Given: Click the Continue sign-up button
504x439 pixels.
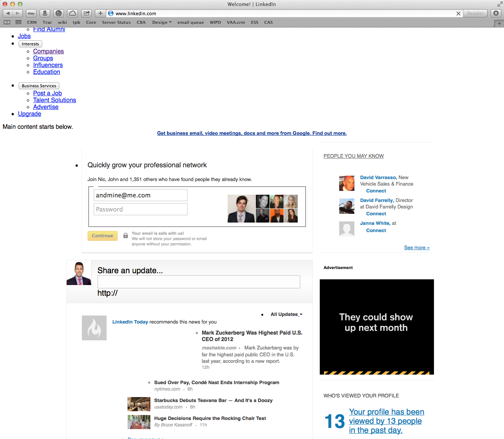Looking at the screenshot, I should coord(102,236).
